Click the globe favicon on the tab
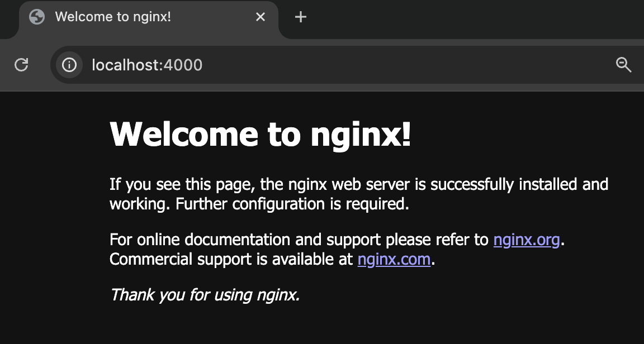This screenshot has width=644, height=344. click(36, 17)
